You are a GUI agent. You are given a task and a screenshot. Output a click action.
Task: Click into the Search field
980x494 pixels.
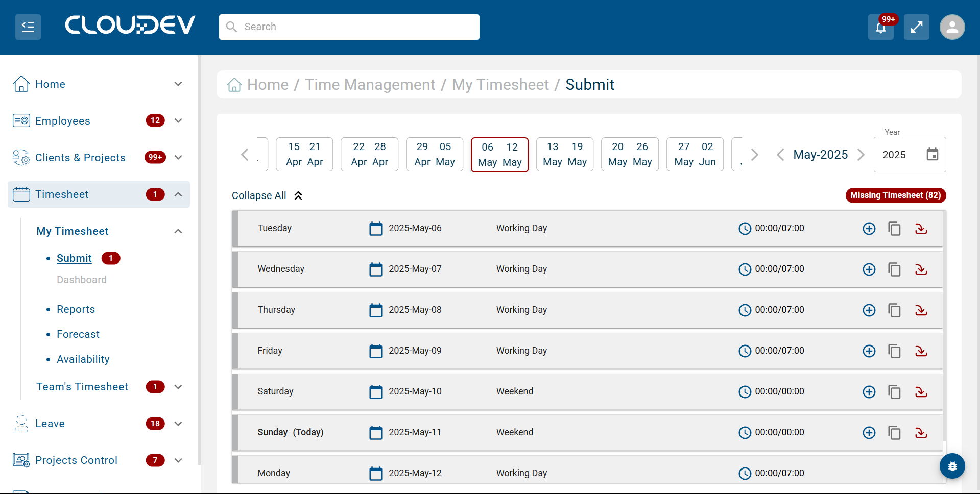349,27
